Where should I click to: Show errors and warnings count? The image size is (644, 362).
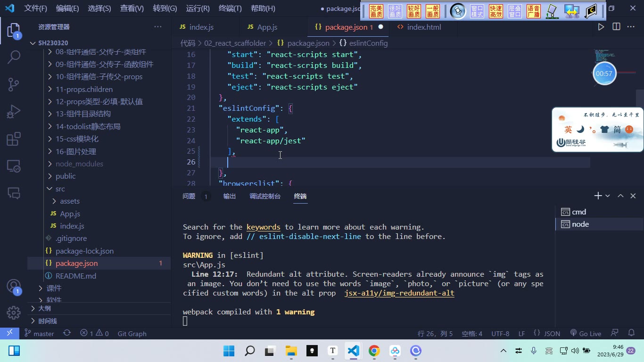pos(94,333)
